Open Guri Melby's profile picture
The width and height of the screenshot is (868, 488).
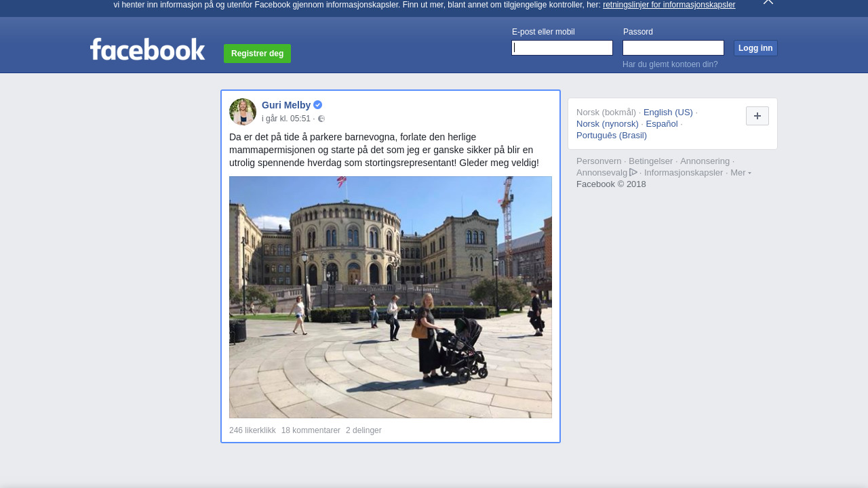243,112
